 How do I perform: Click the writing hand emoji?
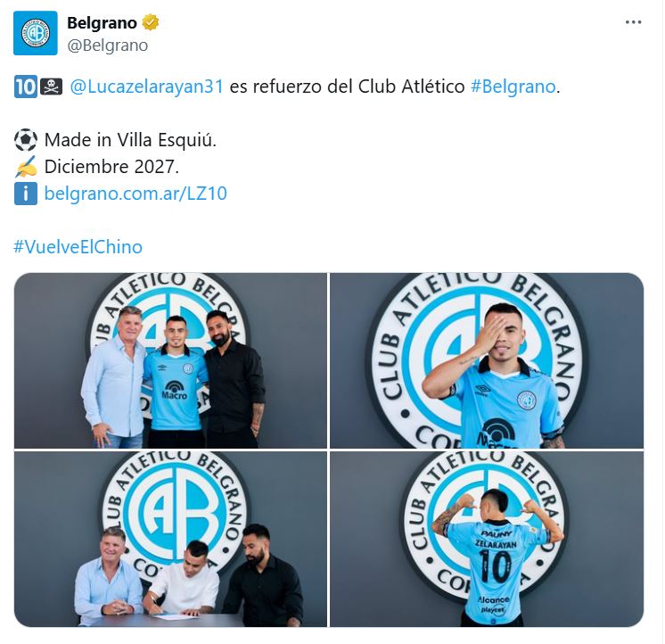(26, 167)
